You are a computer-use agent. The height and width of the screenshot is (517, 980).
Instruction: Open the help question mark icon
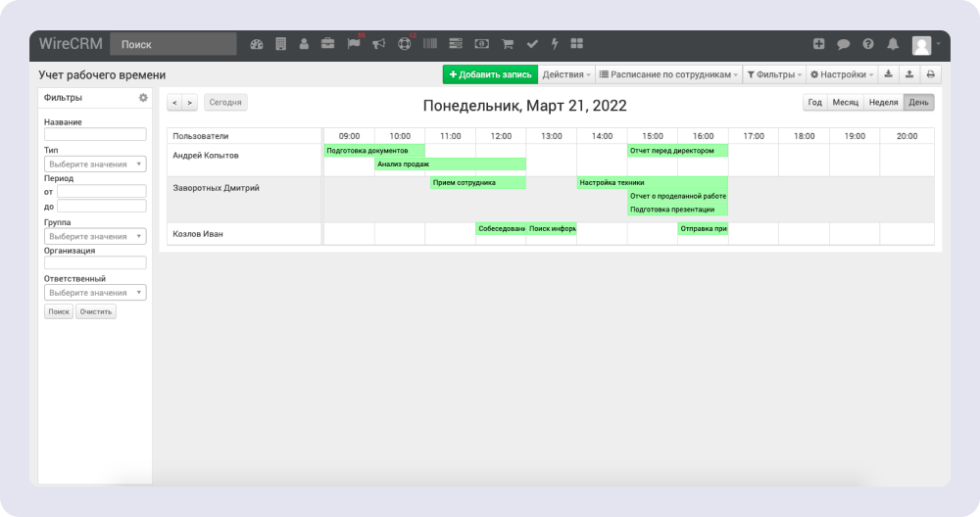[868, 44]
